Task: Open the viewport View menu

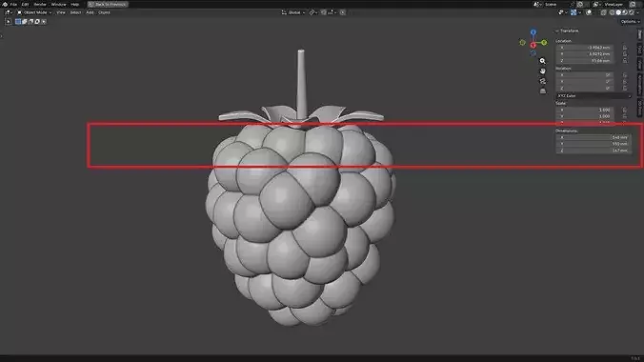Action: click(61, 12)
